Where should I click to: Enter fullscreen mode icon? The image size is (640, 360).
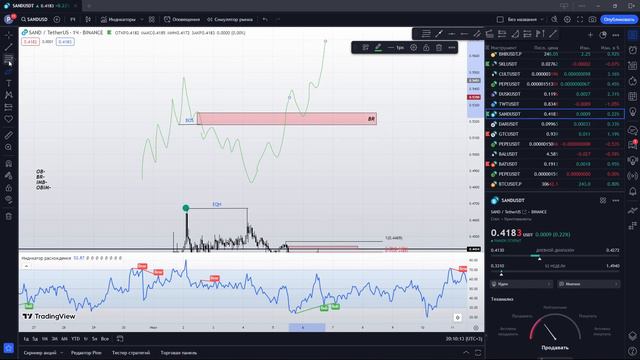580,19
